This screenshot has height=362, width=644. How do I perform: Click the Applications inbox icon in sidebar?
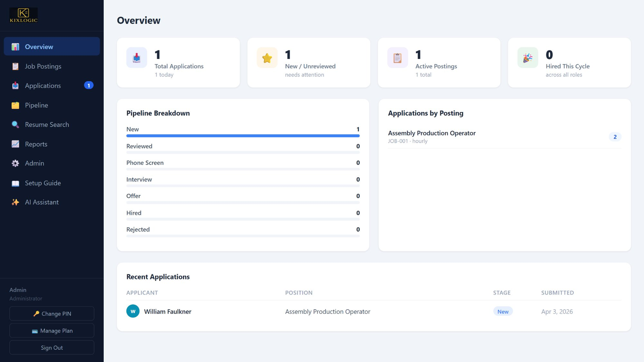16,86
